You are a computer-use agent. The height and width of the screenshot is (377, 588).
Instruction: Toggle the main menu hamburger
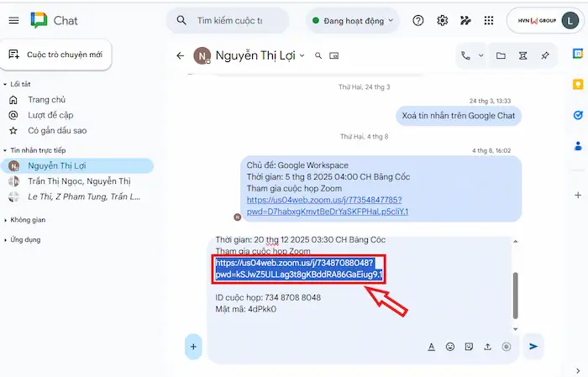click(x=13, y=20)
